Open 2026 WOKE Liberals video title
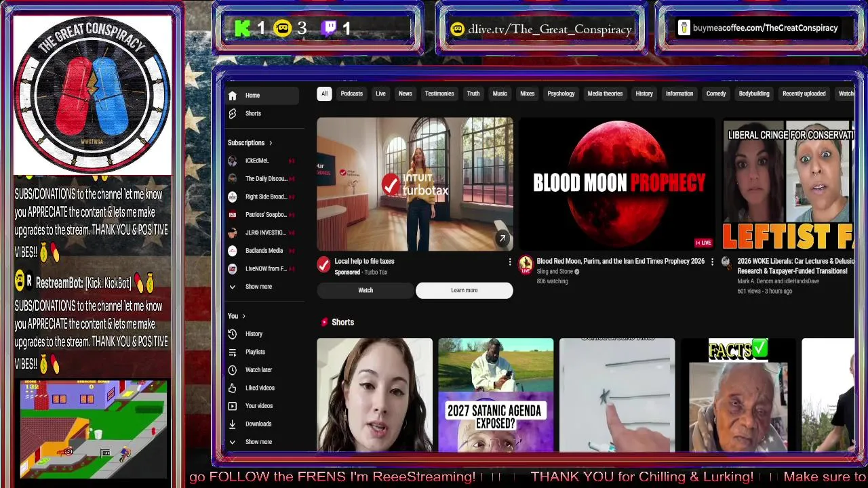 tap(795, 266)
